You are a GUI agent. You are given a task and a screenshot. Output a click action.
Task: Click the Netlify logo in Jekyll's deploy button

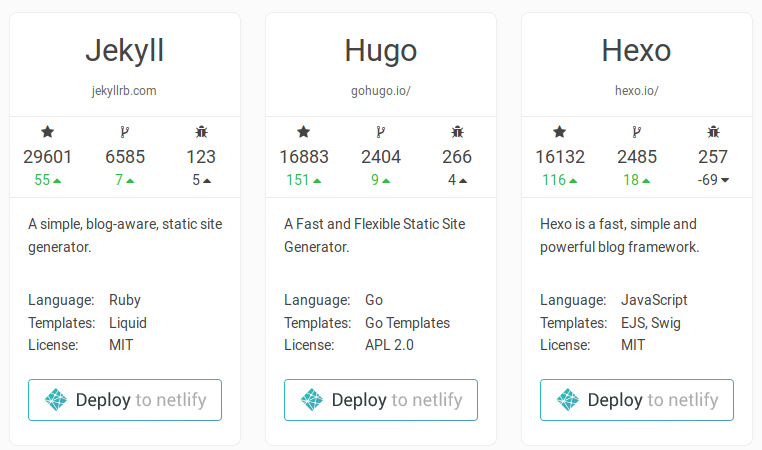(56, 400)
